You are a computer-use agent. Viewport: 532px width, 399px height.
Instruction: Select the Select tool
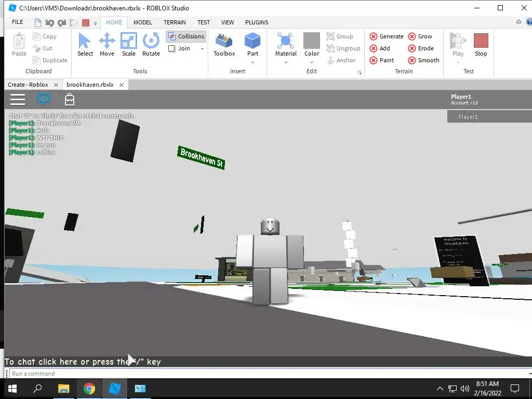pos(85,45)
